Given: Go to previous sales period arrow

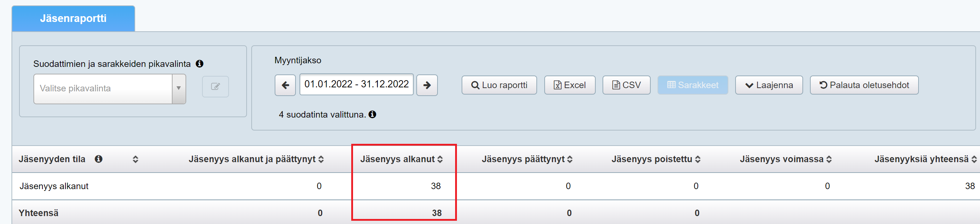Looking at the screenshot, I should (285, 85).
